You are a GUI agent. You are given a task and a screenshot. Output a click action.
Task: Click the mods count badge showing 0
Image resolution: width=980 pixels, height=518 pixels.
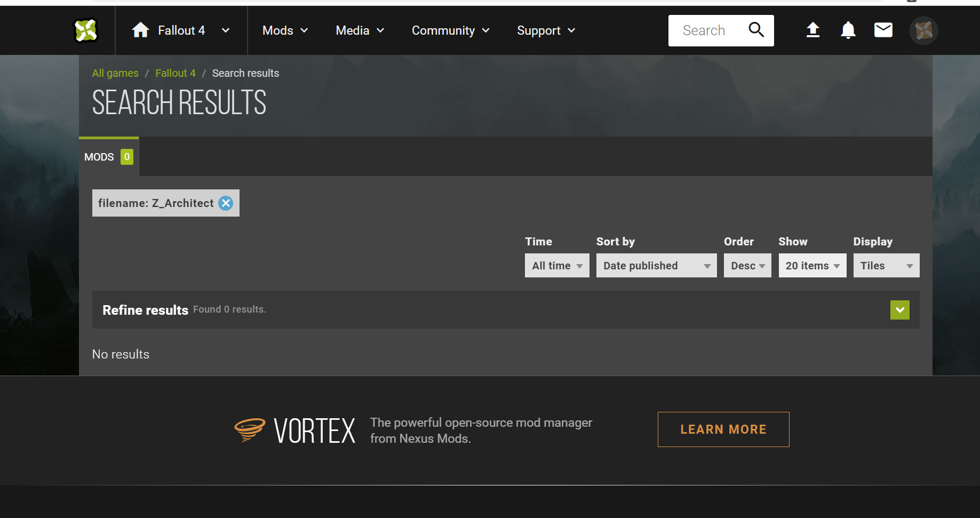pos(127,157)
